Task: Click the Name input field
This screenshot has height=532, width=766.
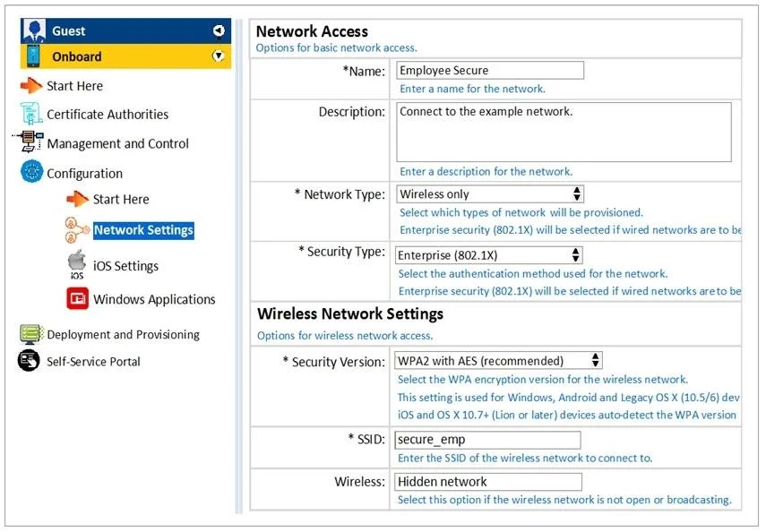Action: click(490, 70)
